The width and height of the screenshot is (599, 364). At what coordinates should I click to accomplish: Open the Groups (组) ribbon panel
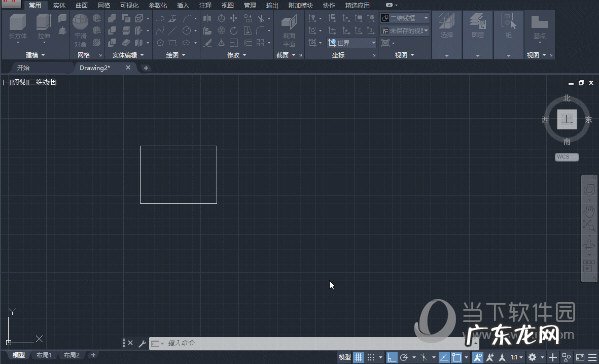pos(508,34)
